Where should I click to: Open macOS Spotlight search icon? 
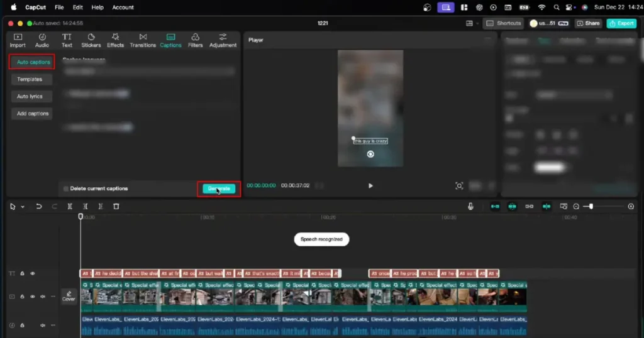pyautogui.click(x=557, y=8)
